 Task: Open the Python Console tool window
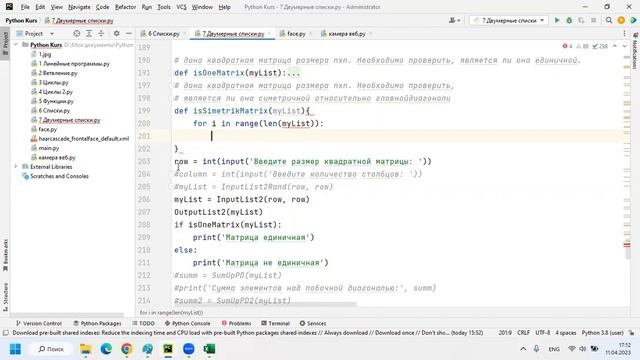pyautogui.click(x=187, y=323)
